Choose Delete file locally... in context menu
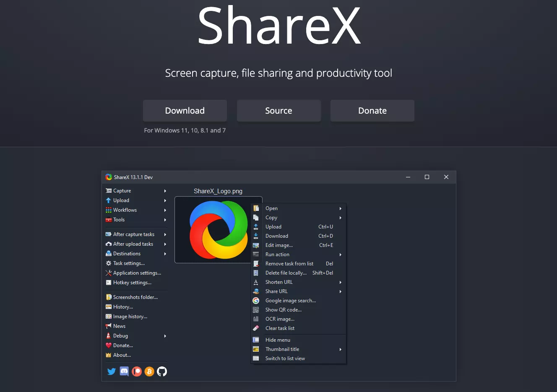Screen dimensions: 557x392 (298, 273)
